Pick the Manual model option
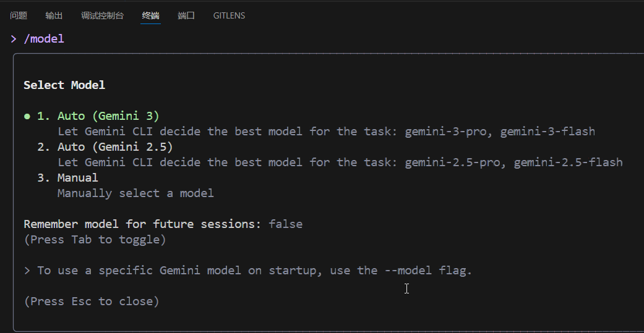644x333 pixels. coord(77,178)
